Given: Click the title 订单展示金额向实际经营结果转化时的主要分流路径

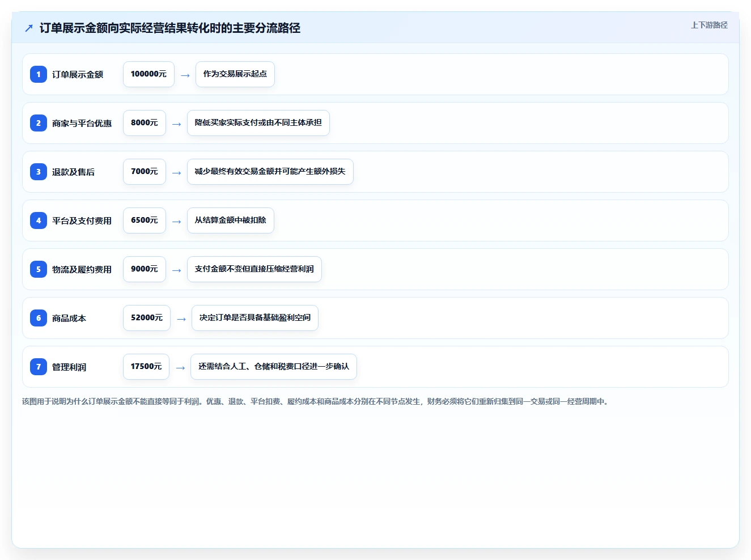Looking at the screenshot, I should [x=170, y=28].
